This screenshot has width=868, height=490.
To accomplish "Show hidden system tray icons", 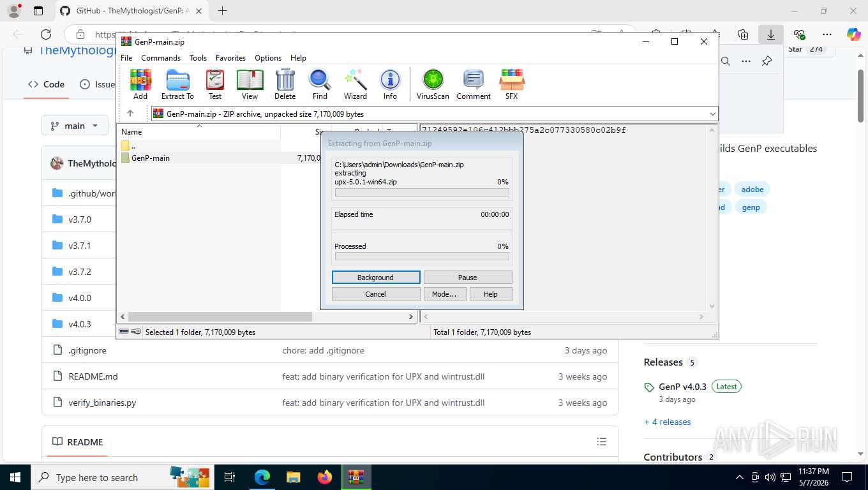I will pos(740,477).
